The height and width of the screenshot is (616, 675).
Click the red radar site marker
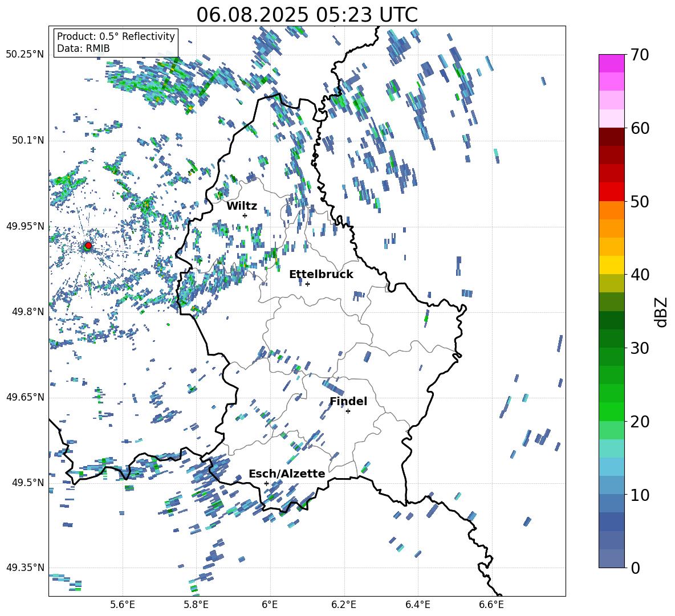point(88,246)
